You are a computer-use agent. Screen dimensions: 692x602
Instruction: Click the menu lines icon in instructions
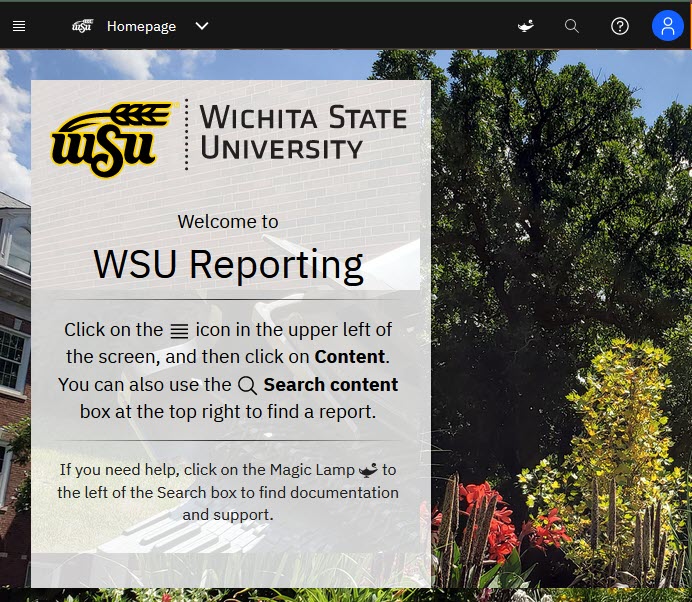pos(179,331)
